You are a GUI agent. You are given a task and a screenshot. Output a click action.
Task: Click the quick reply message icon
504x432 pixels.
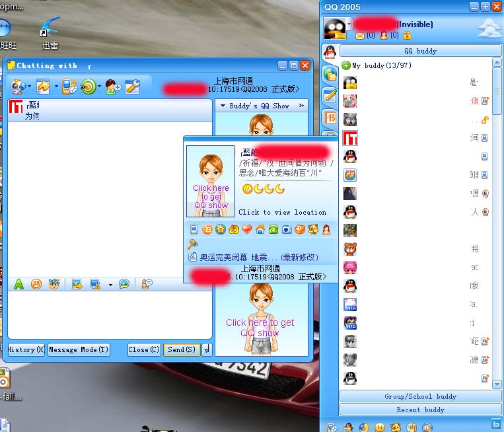147,284
